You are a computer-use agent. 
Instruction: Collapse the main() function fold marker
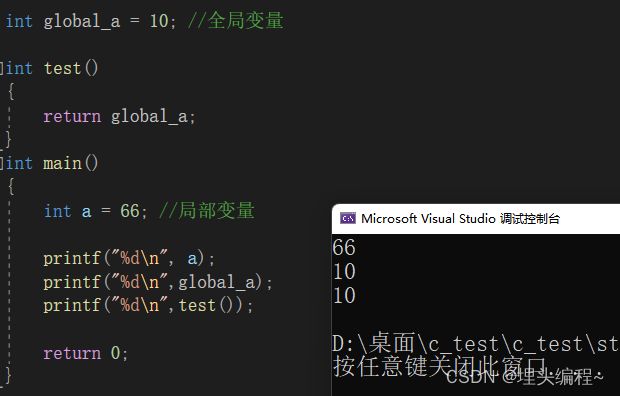point(2,163)
